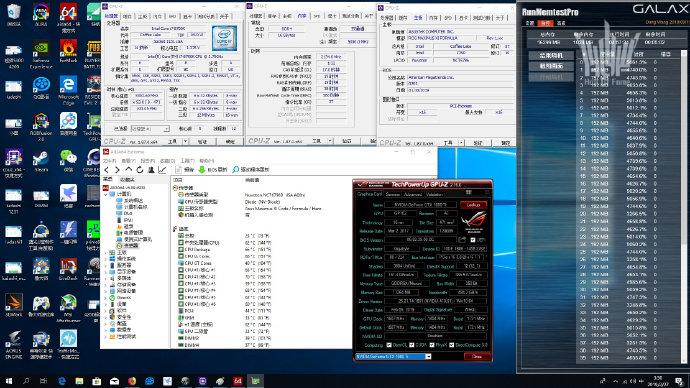Click the Lookup button in GPU-Z
Image resolution: width=690 pixels, height=388 pixels.
click(x=473, y=205)
